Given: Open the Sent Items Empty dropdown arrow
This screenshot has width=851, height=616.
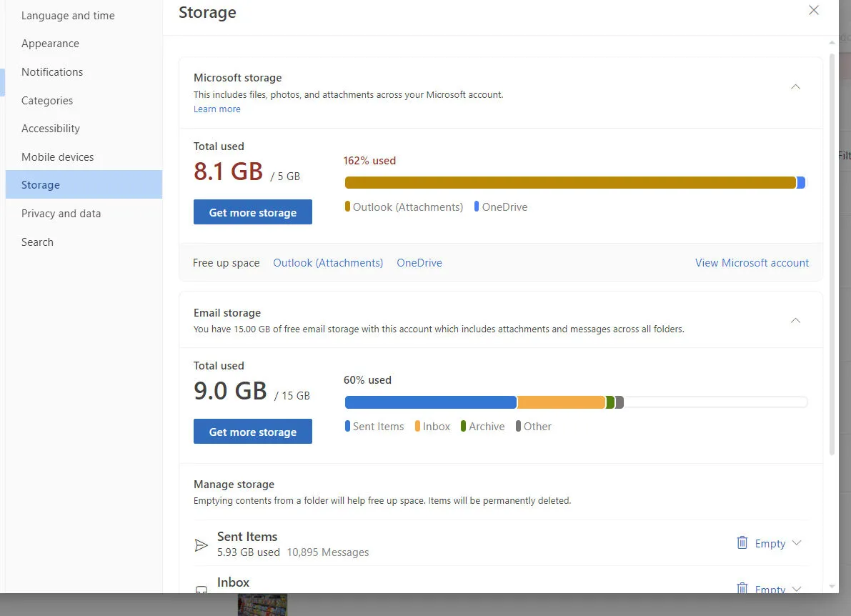Looking at the screenshot, I should tap(797, 543).
